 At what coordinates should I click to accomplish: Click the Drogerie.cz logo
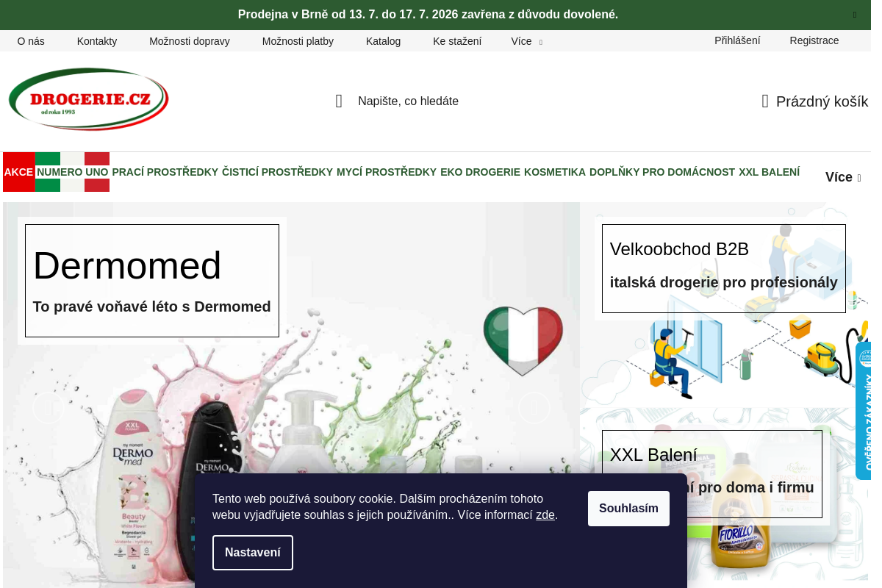coord(89,99)
